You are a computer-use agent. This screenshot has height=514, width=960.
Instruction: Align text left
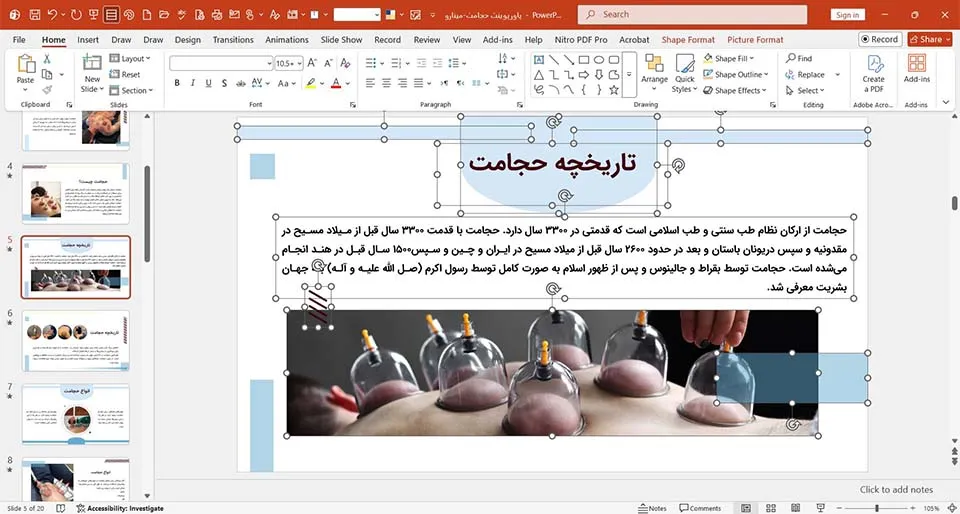(x=370, y=83)
